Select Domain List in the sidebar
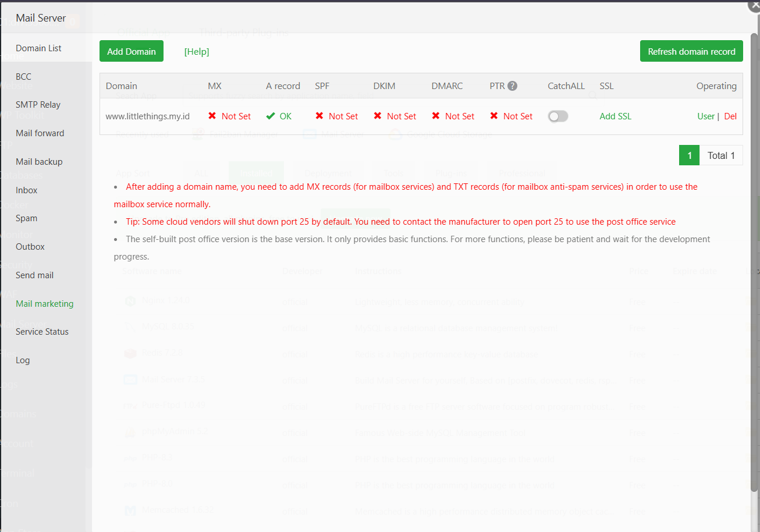Image resolution: width=760 pixels, height=532 pixels. (x=38, y=48)
